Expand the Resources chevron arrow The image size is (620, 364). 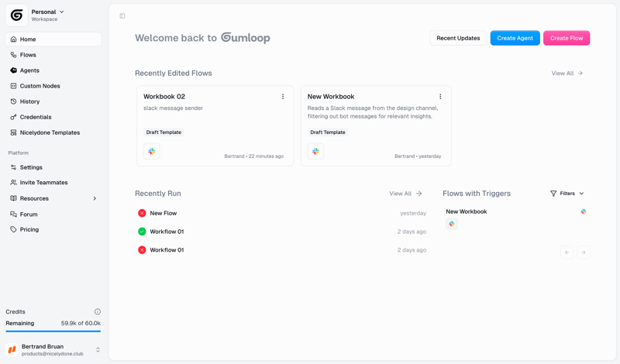coord(95,198)
